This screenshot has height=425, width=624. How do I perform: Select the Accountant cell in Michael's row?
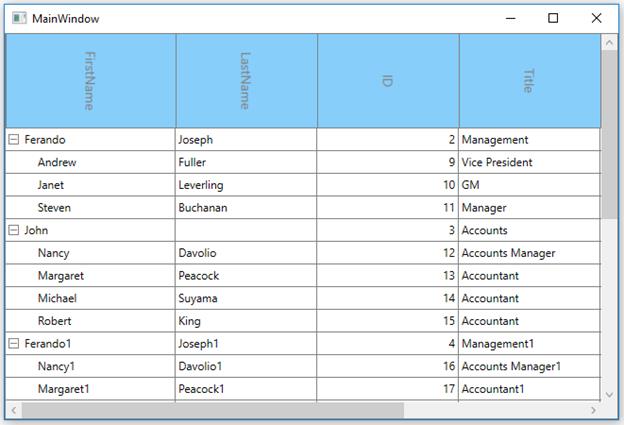tap(529, 298)
